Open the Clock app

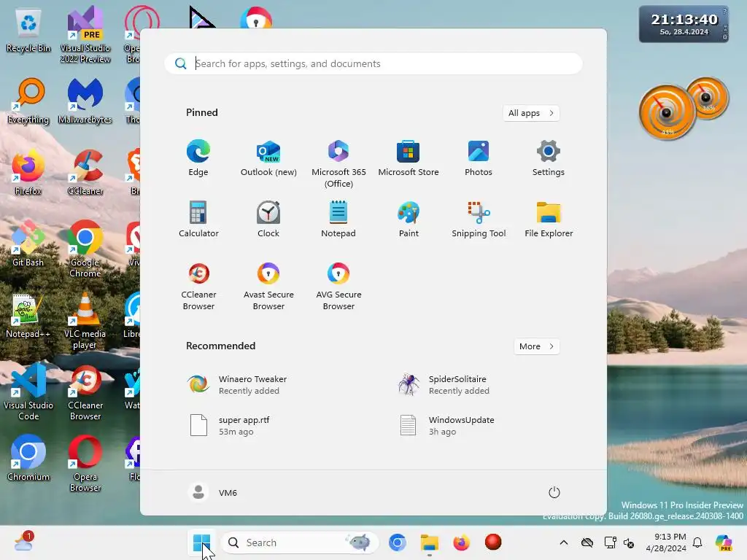(268, 219)
